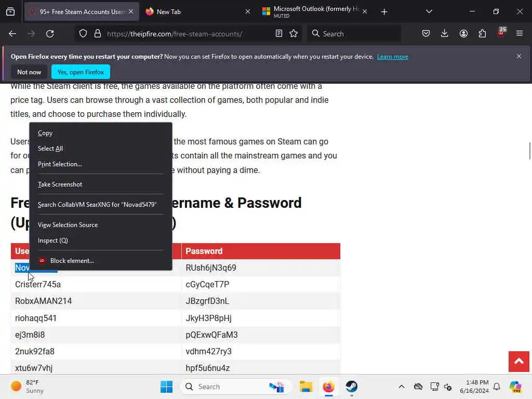Viewport: 532px width, 399px height.
Task: Dismiss the Firefox startup notification
Action: tap(519, 56)
